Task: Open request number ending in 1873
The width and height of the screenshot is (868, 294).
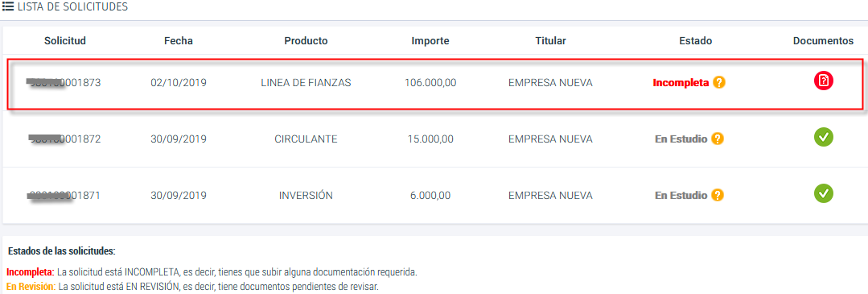Action: 64,83
